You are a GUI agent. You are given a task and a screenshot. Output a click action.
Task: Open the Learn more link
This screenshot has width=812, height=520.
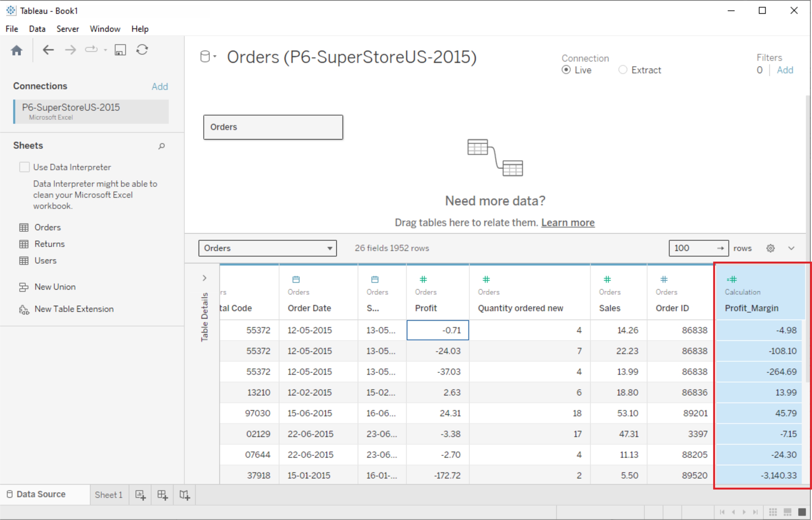pyautogui.click(x=568, y=223)
